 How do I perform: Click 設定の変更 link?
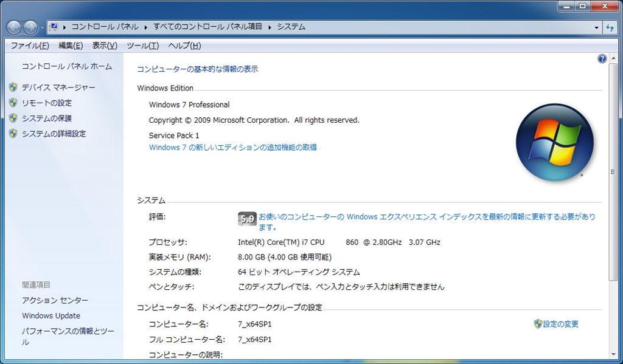(x=560, y=324)
